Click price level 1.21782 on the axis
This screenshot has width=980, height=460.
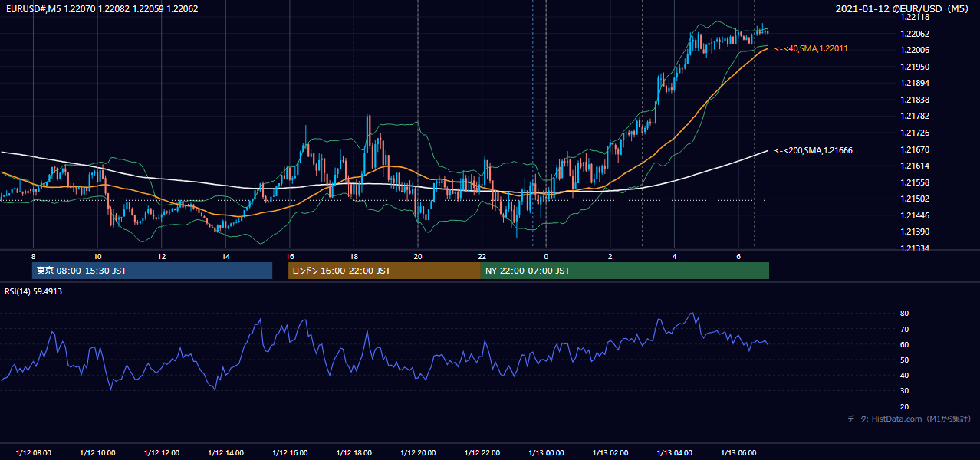click(x=915, y=116)
